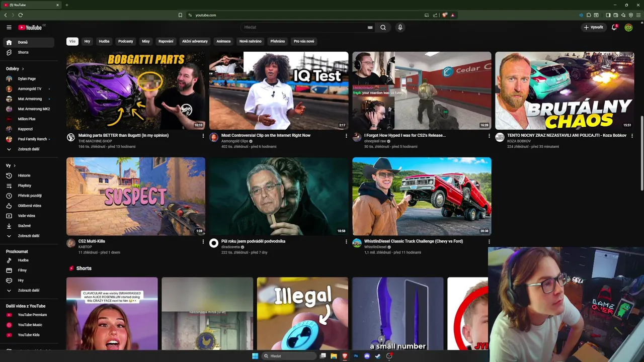This screenshot has width=644, height=362.
Task: Open Brave Wallet icon
Action: click(616, 15)
